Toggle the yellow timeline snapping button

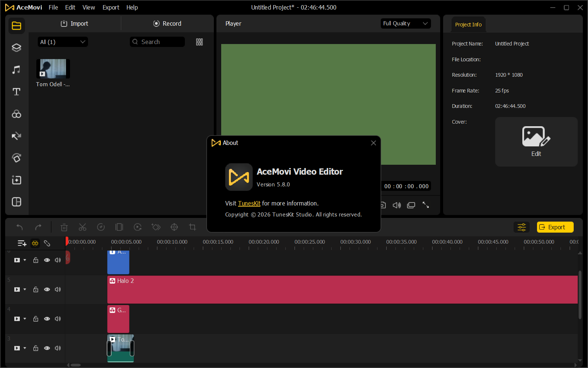point(35,243)
